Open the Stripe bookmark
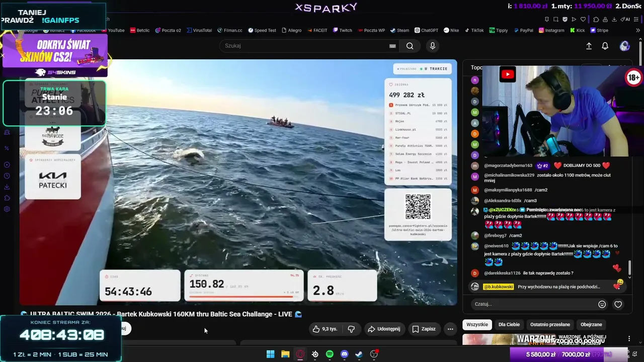 [599, 30]
